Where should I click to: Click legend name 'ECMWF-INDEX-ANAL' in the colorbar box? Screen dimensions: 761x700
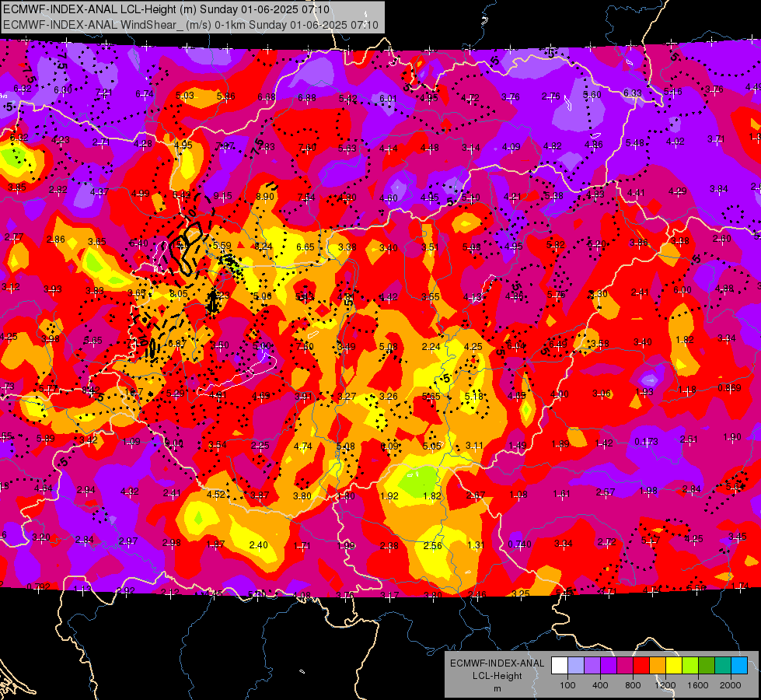(497, 663)
